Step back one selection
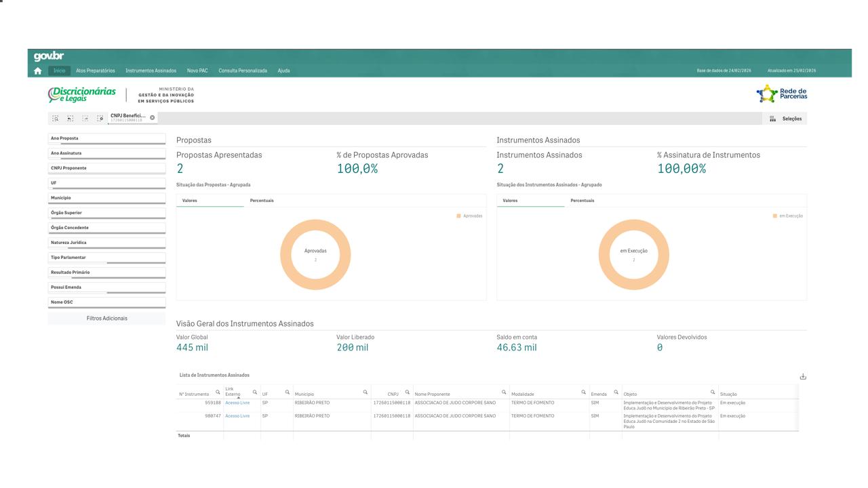 click(x=71, y=118)
